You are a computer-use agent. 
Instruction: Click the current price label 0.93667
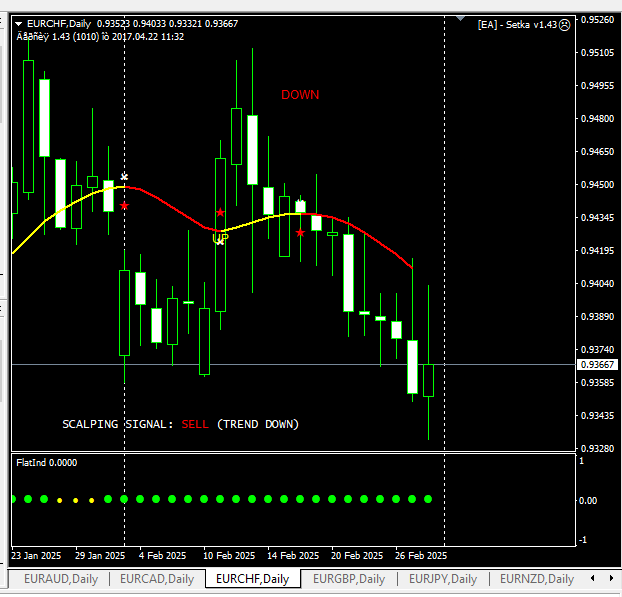[x=597, y=365]
